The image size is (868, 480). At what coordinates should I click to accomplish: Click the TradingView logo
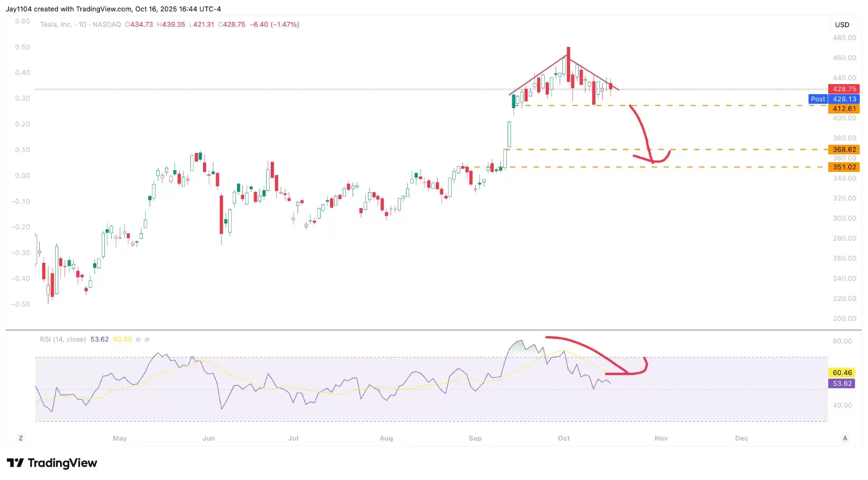coord(52,463)
